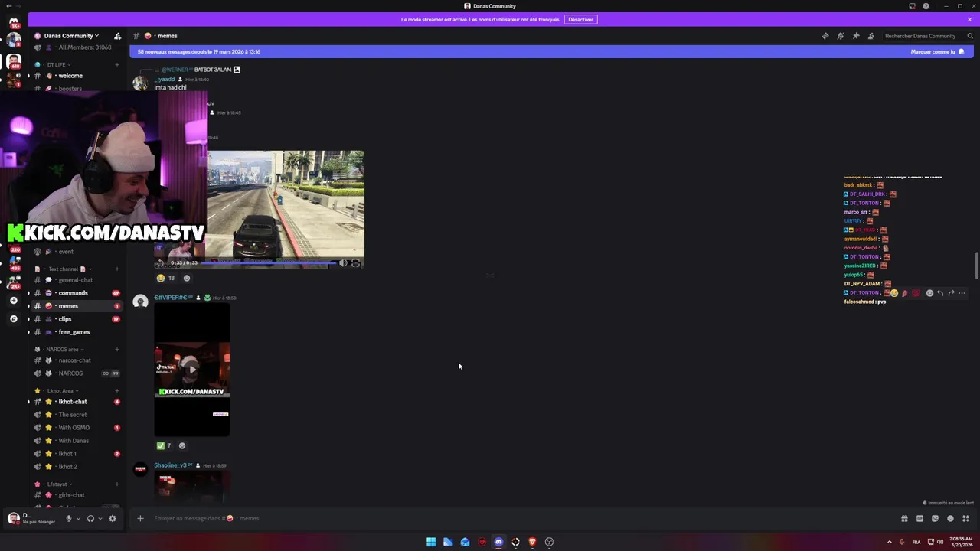Viewport: 980px width, 551px height.
Task: Open GTA video in fullscreen
Action: [x=356, y=262]
